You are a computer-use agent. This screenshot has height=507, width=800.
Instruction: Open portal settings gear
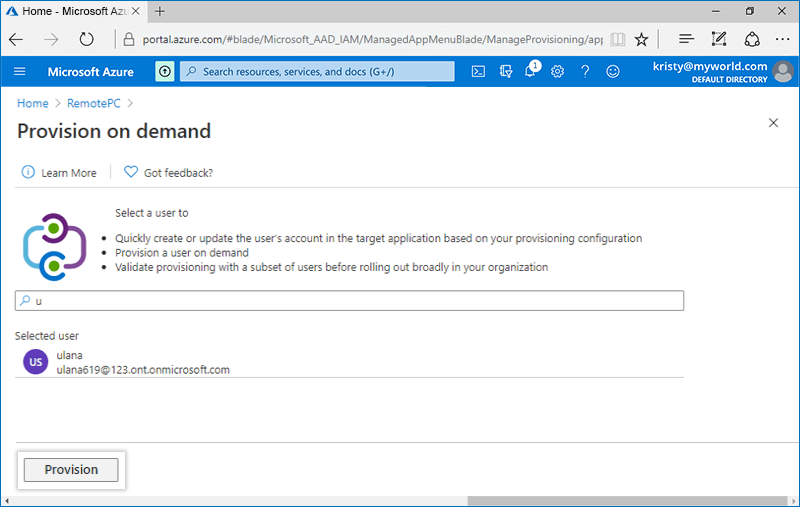pos(558,72)
